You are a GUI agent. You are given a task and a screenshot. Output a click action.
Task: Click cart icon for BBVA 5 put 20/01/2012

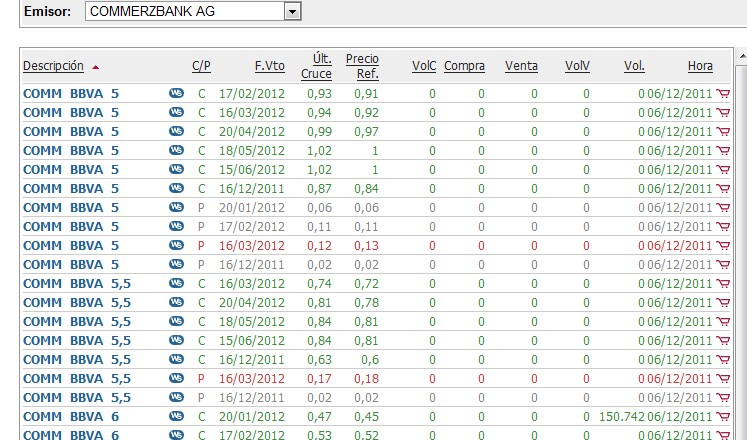(723, 208)
